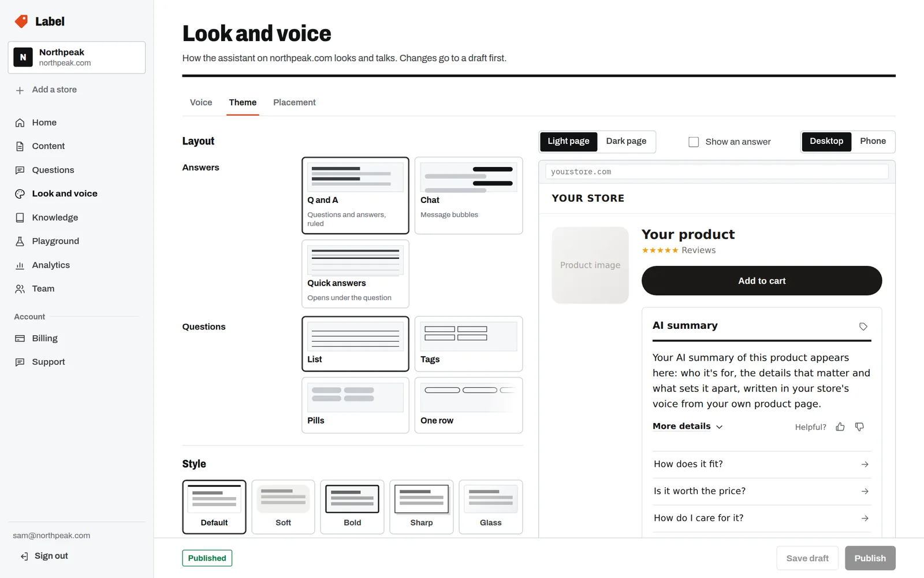Open 'Is it worth the price?' question
Image resolution: width=924 pixels, height=578 pixels.
click(x=762, y=491)
